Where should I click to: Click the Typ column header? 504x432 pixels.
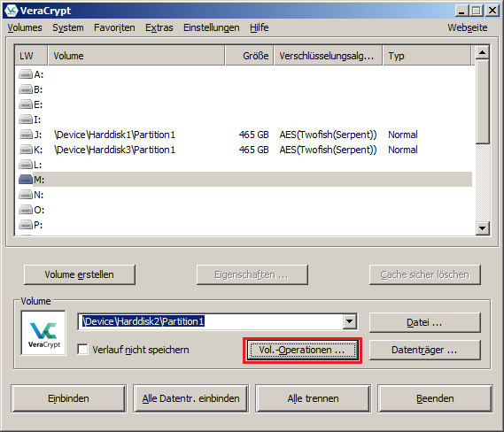[427, 56]
